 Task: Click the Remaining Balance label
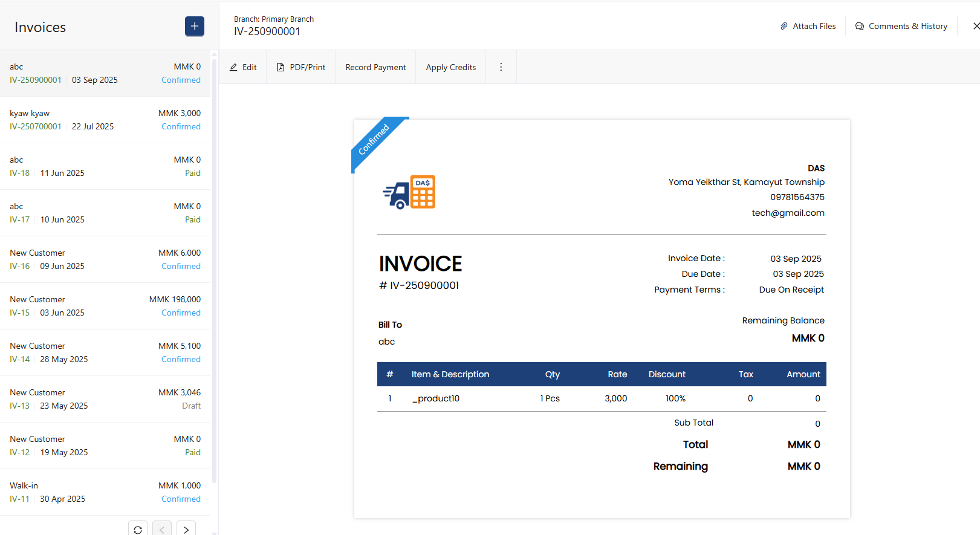[x=783, y=320]
